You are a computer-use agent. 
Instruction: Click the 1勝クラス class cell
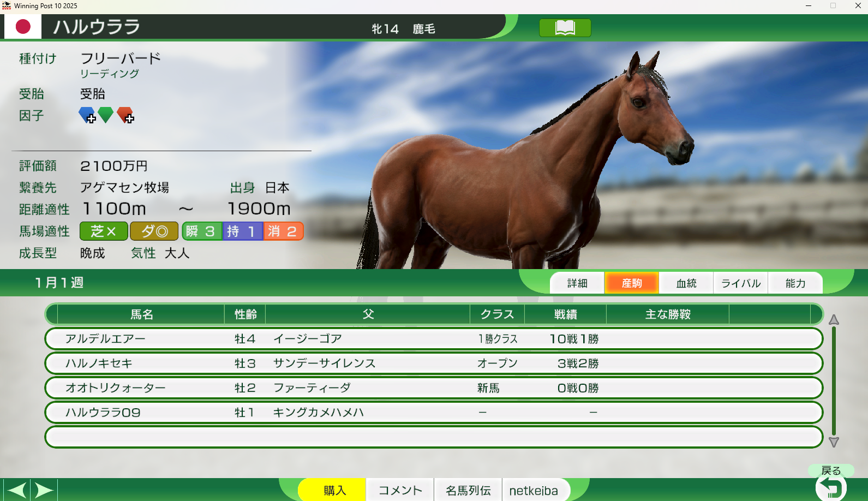click(x=498, y=339)
